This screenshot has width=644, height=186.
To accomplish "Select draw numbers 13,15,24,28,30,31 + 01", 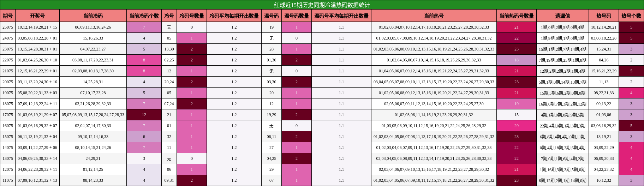I will [37, 49].
